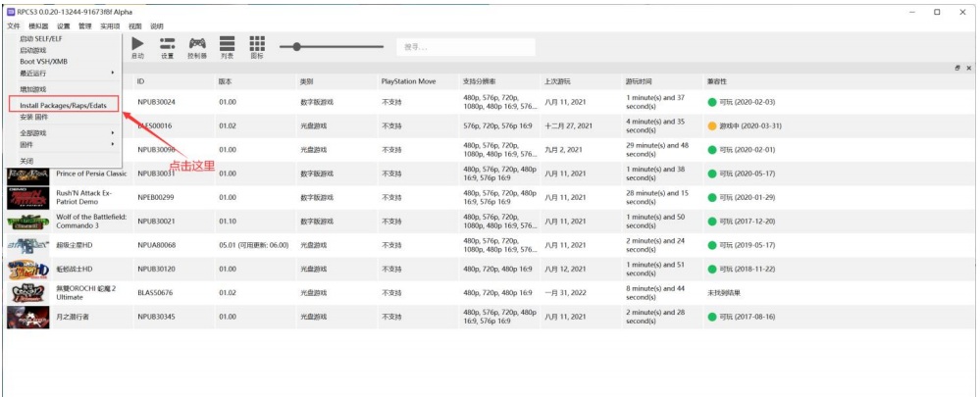Open the 控制器 gamepad settings icon
Viewport: 980px width, 397px height.
[197, 46]
